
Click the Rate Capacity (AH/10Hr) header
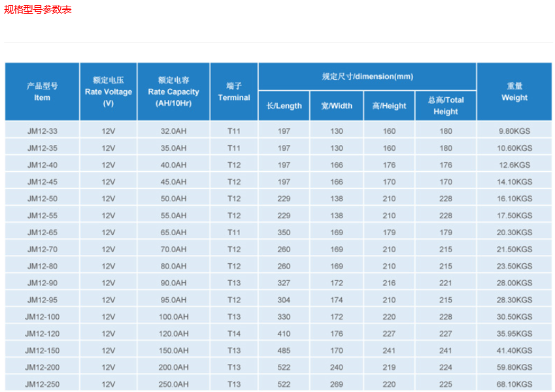pos(173,91)
